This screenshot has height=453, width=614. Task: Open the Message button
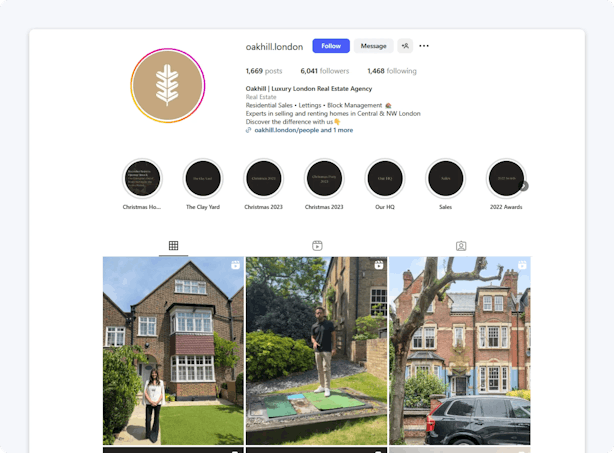point(374,46)
